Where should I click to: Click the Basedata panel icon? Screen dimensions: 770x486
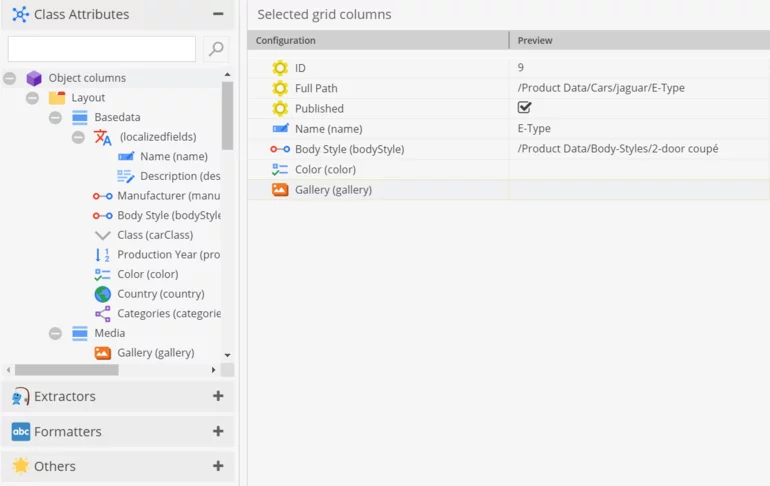tap(80, 117)
